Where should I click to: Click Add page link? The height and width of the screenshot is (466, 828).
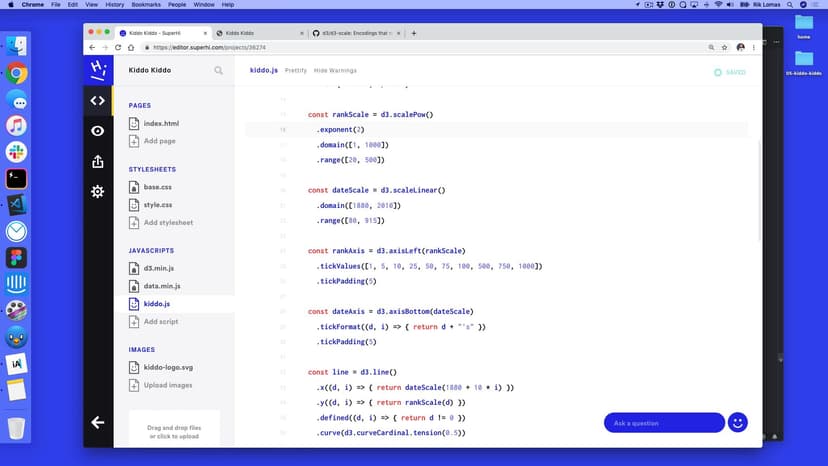pos(160,141)
